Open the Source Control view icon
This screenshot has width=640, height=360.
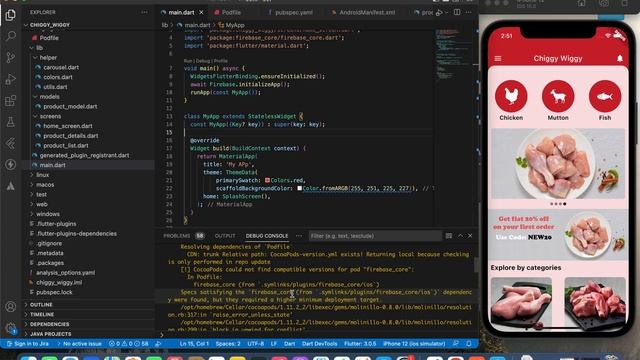(x=11, y=57)
